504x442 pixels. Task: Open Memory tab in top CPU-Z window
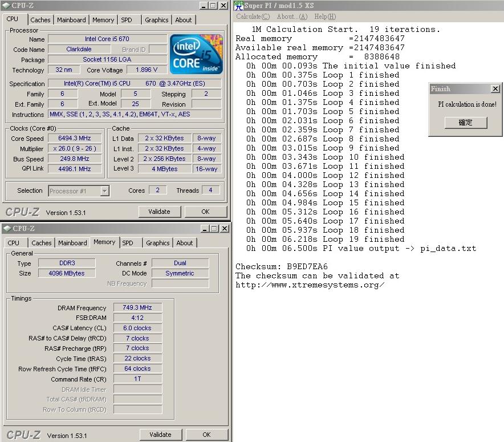(x=103, y=20)
